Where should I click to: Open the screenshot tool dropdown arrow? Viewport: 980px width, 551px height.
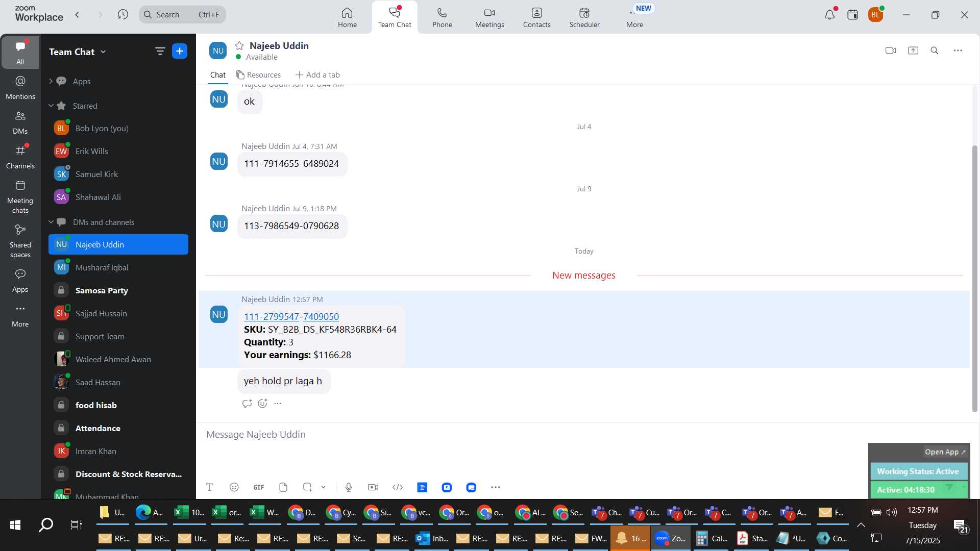(324, 487)
